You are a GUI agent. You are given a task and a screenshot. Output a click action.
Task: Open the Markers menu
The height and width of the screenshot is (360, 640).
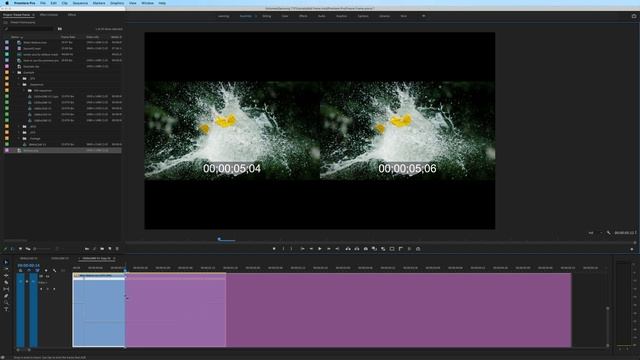point(99,3)
